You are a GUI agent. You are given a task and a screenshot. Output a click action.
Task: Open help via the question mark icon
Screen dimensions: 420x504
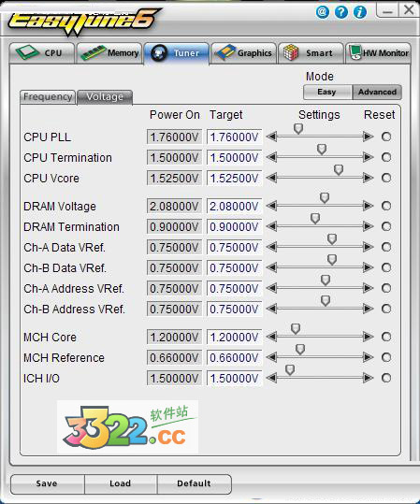[340, 12]
